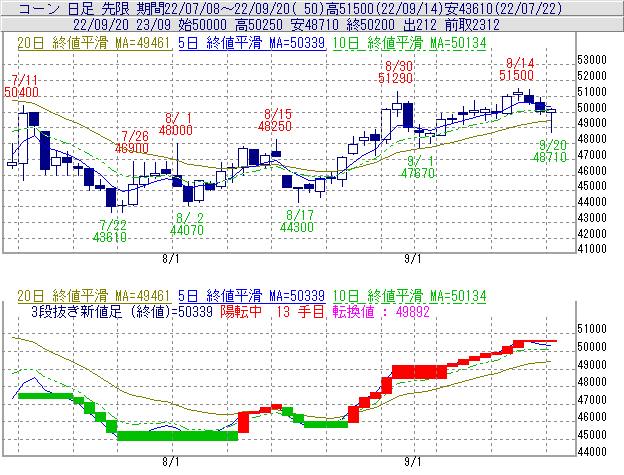
Task: Click the 7/11 50400 high label
Action: pyautogui.click(x=21, y=86)
